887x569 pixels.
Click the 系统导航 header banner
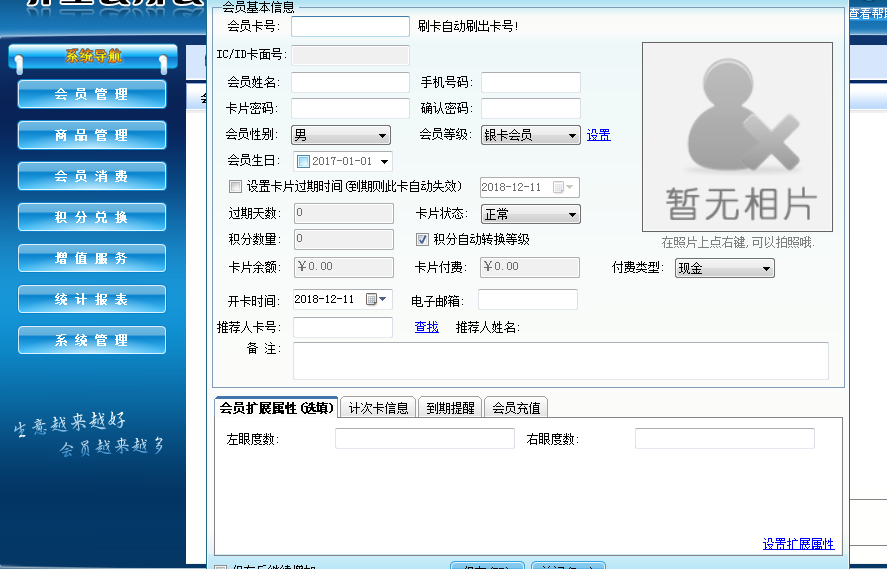click(x=93, y=57)
